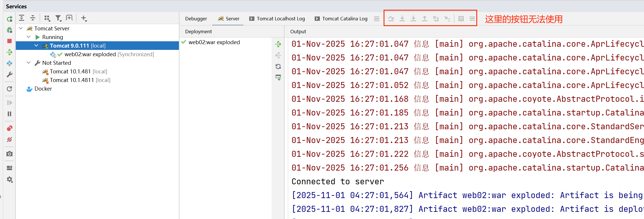Viewport: 644px width, 219px height.
Task: Click the Pause Program icon
Action: click(9, 114)
